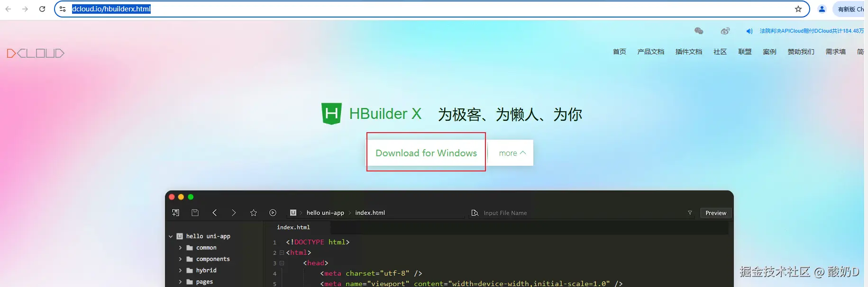Click the green maximize dot in editor preview
868x287 pixels.
pos(191,197)
